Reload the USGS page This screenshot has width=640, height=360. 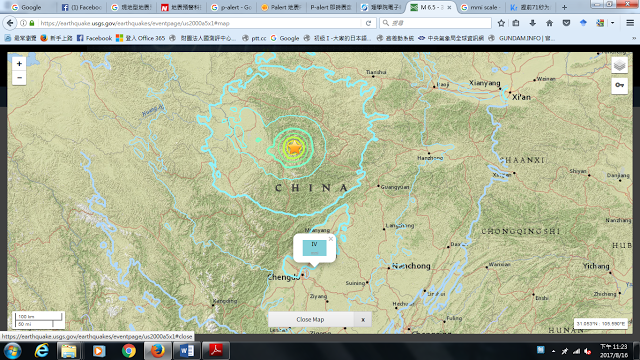(x=368, y=23)
